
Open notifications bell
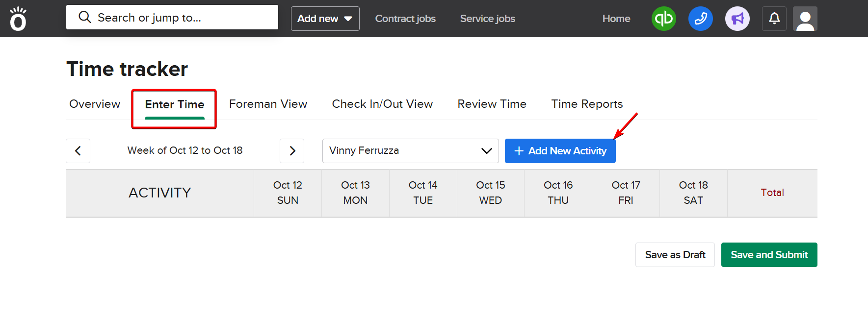[x=774, y=19]
